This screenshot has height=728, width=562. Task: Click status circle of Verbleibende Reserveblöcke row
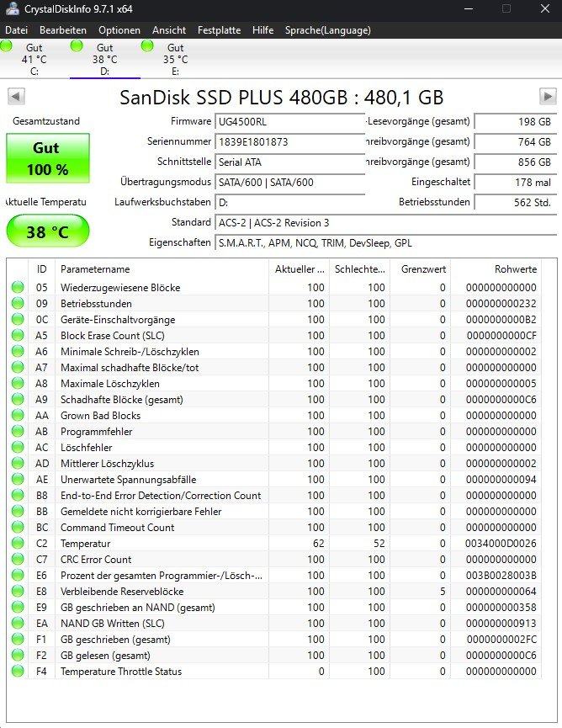tap(18, 592)
